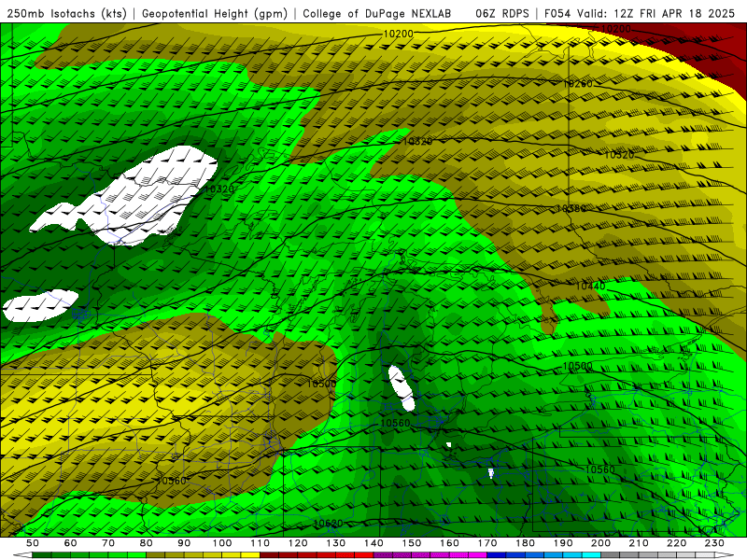Click the dark maroon color bar swatch just after 110
This screenshot has height=560, width=747.
pyautogui.click(x=270, y=555)
